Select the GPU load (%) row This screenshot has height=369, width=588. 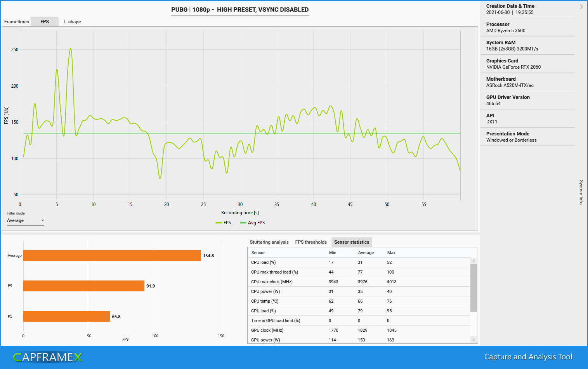click(359, 311)
